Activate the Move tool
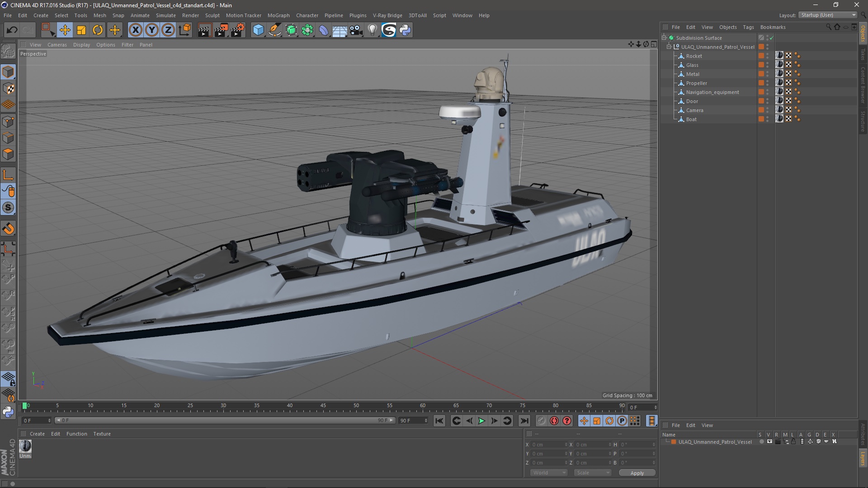The width and height of the screenshot is (868, 488). pos(65,30)
